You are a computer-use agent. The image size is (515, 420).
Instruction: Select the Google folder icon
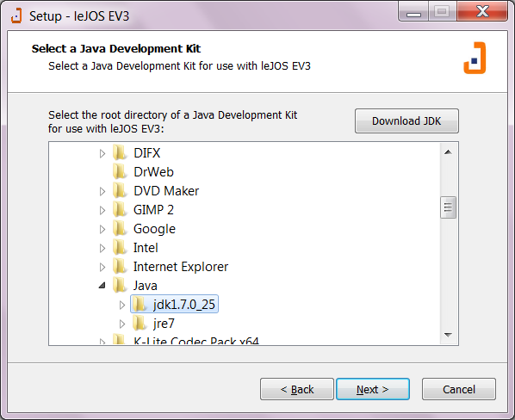click(x=119, y=228)
